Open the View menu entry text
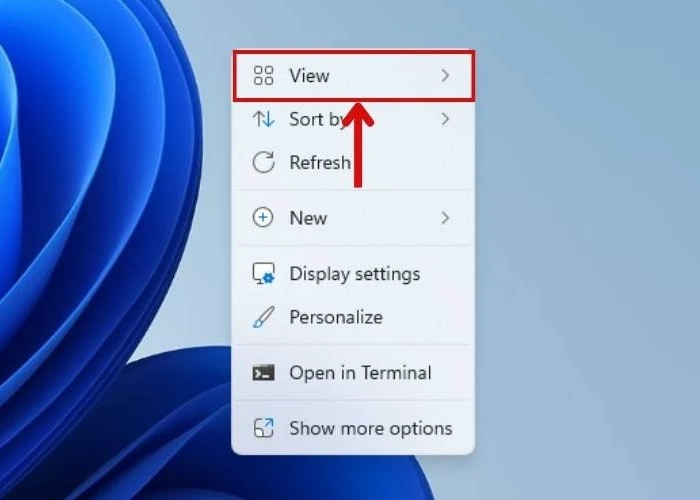The height and width of the screenshot is (500, 700). pos(309,75)
